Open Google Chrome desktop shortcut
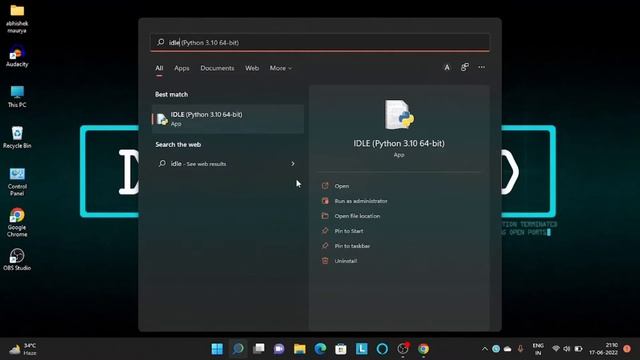This screenshot has width=640, height=360. (17, 223)
